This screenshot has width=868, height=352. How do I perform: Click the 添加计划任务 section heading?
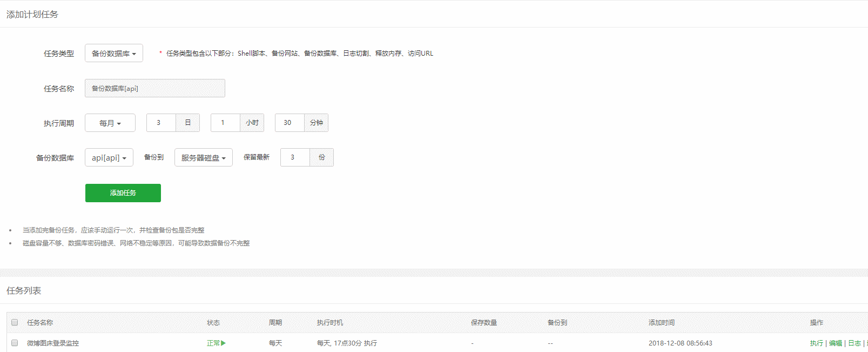[x=32, y=15]
